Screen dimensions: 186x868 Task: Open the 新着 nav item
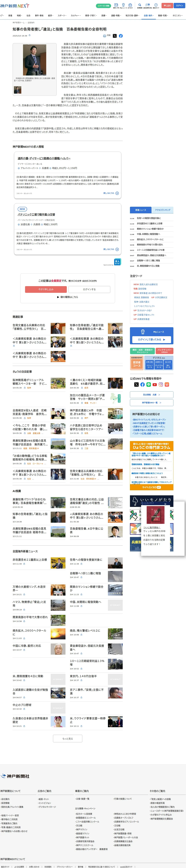(x=10, y=15)
